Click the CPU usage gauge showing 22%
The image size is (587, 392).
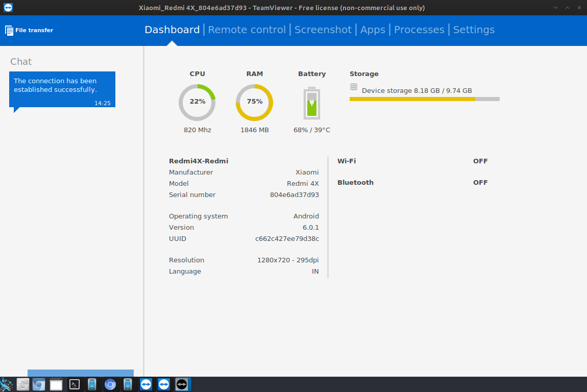(x=197, y=102)
